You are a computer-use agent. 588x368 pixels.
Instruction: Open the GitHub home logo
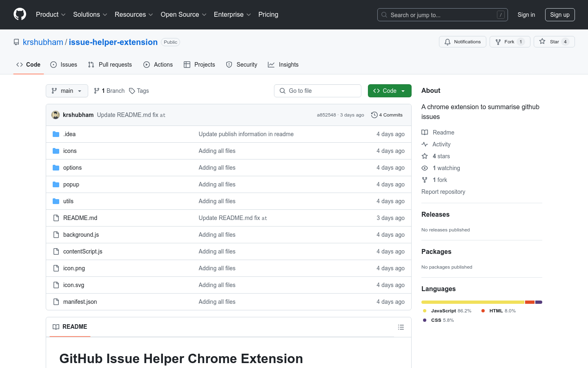(20, 14)
